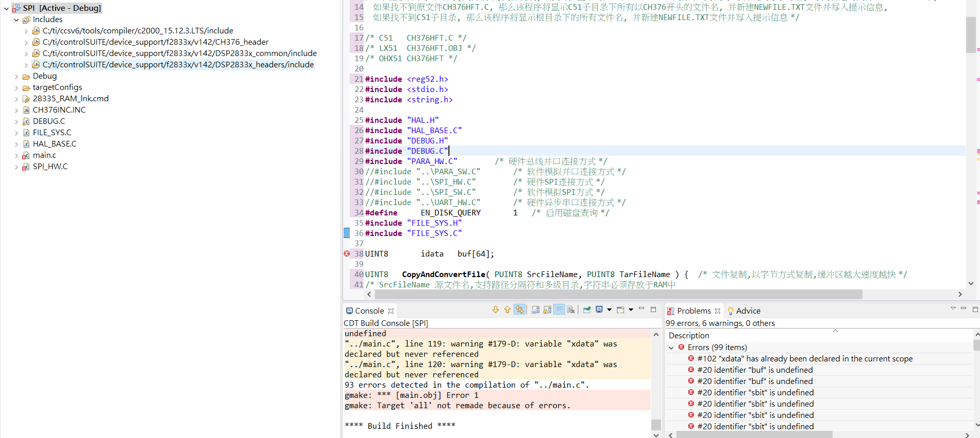Select the SPI [Active - Debug] project
This screenshot has height=438, width=980.
coord(62,8)
